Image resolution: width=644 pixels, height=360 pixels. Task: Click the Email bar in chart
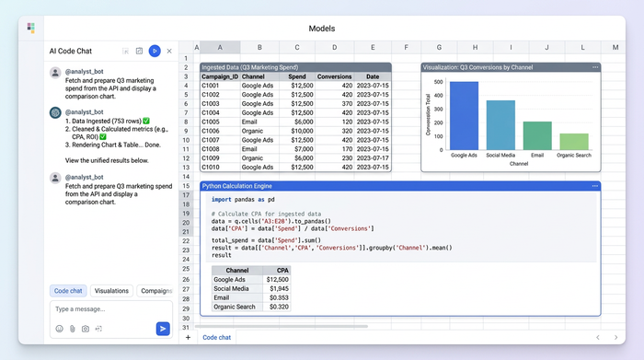click(537, 135)
